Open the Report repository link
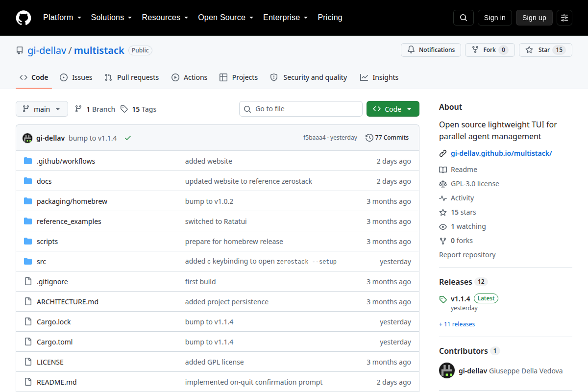Screen dimensions: 588x392 [x=467, y=255]
